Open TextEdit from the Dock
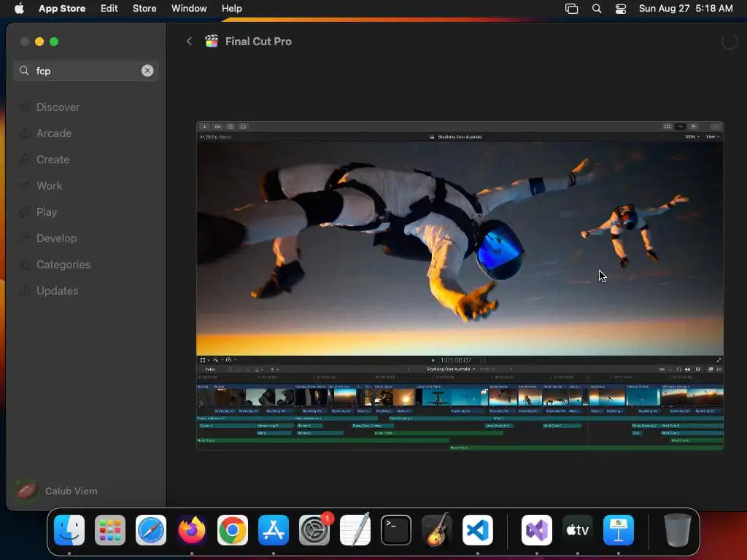747x560 pixels. tap(355, 529)
